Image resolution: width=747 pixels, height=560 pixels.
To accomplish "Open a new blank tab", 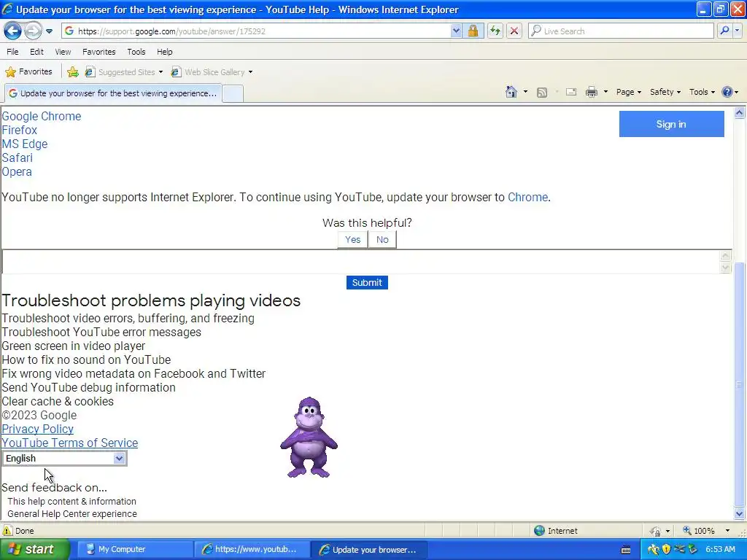I will (x=233, y=93).
